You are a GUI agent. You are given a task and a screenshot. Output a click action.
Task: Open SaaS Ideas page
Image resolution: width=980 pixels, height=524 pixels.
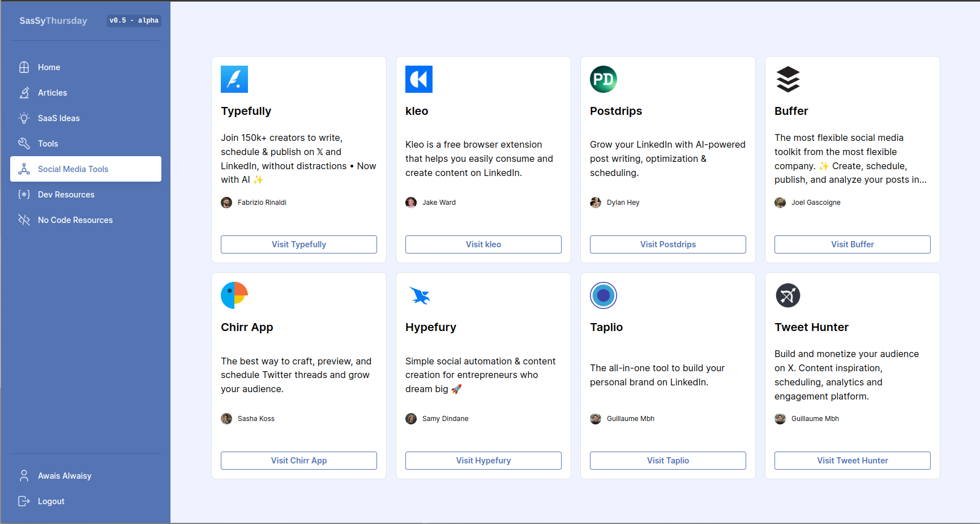pyautogui.click(x=85, y=118)
